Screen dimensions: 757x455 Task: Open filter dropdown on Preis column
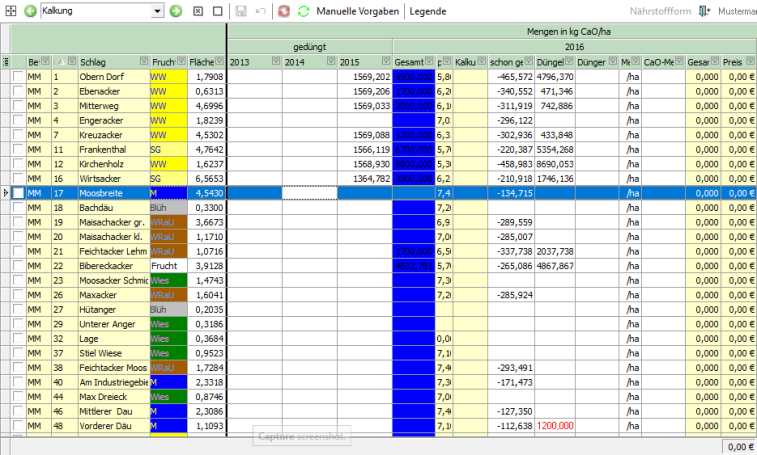(x=750, y=61)
